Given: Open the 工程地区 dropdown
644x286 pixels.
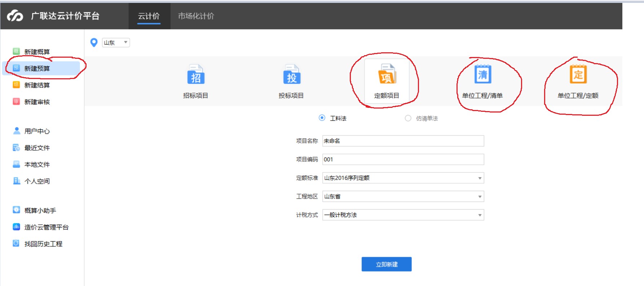Looking at the screenshot, I should pos(403,196).
